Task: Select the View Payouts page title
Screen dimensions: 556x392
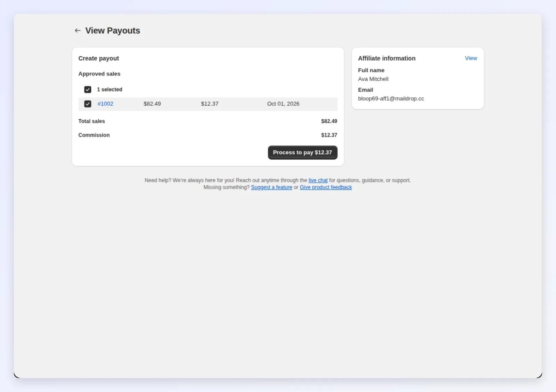Action: coord(113,31)
